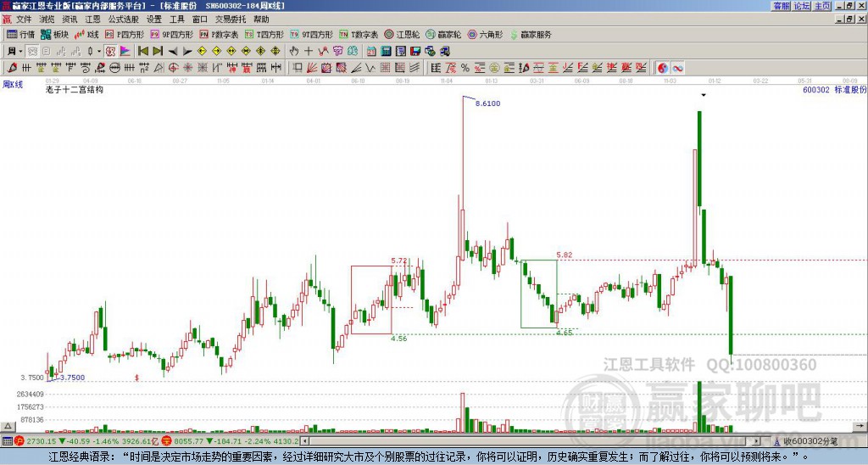This screenshot has height=465, width=868.
Task: Click the horizontal scrollbar right arrow
Action: coord(757,441)
